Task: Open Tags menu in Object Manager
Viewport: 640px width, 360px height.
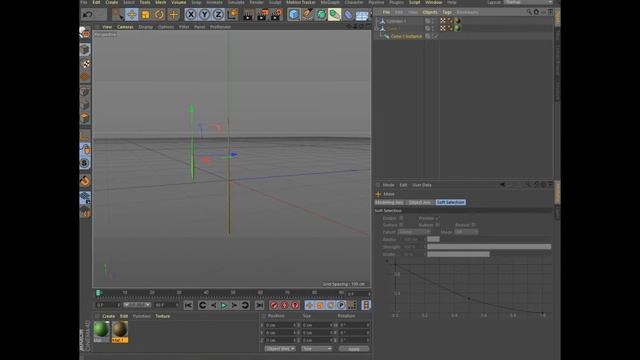Action: pyautogui.click(x=447, y=12)
